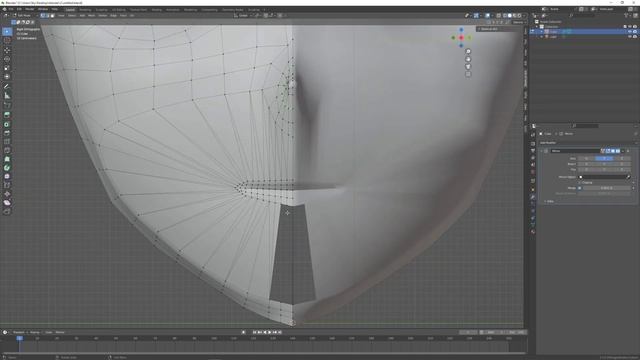Click the Add Modifier button
This screenshot has width=640, height=360.
pyautogui.click(x=548, y=143)
